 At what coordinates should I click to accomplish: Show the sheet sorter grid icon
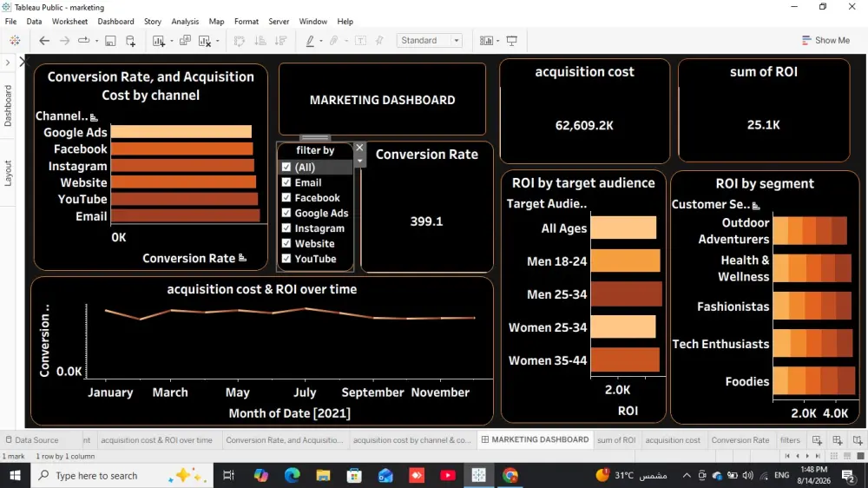[x=833, y=456]
